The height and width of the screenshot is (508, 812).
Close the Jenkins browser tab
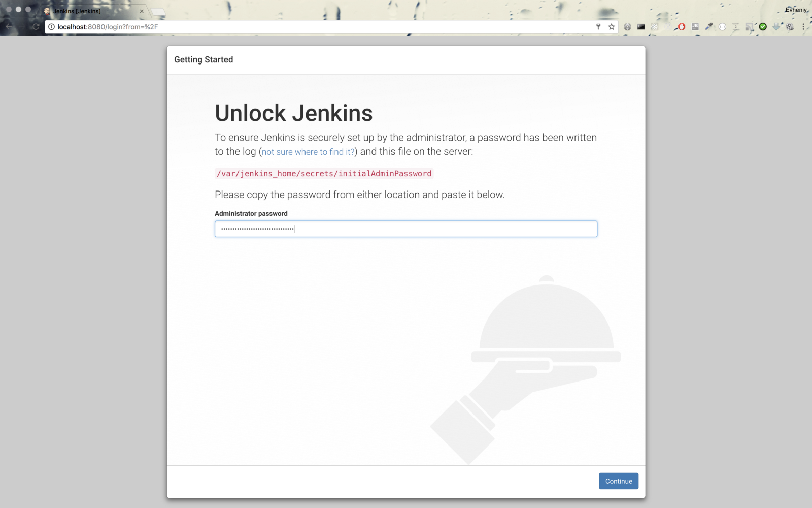pyautogui.click(x=142, y=11)
